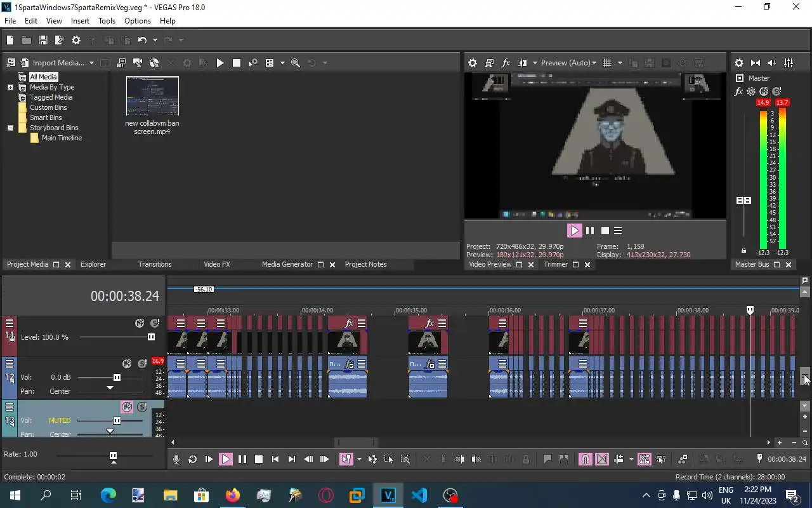
Task: Collapse the Storyboard Bins node
Action: [10, 128]
